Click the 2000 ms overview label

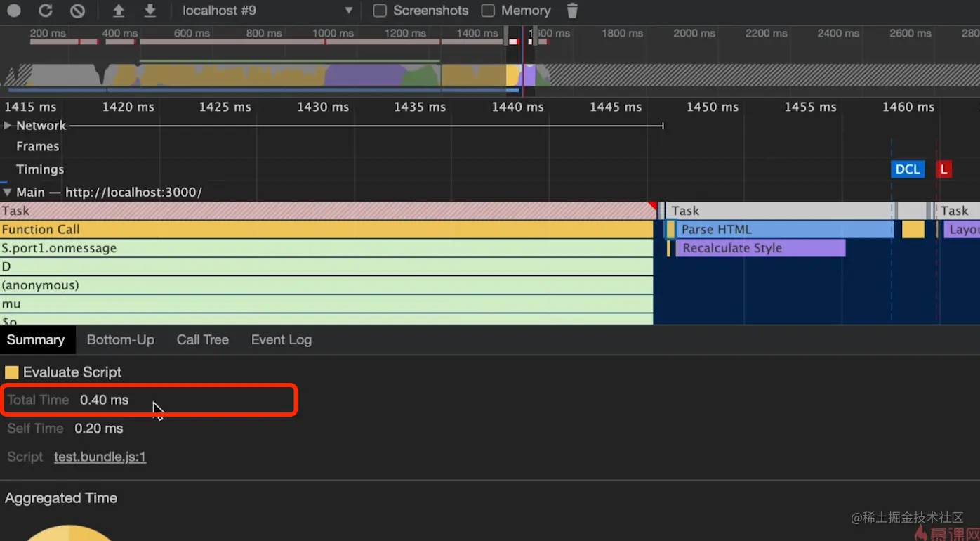[694, 33]
